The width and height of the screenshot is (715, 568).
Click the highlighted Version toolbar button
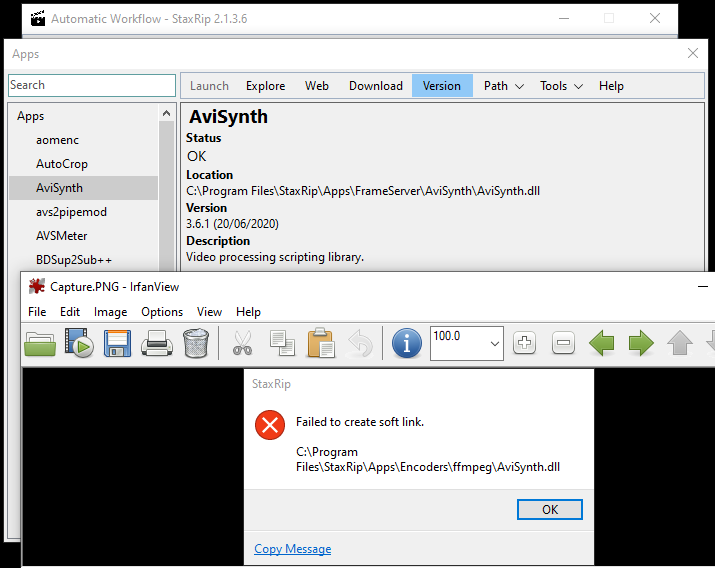pyautogui.click(x=442, y=86)
